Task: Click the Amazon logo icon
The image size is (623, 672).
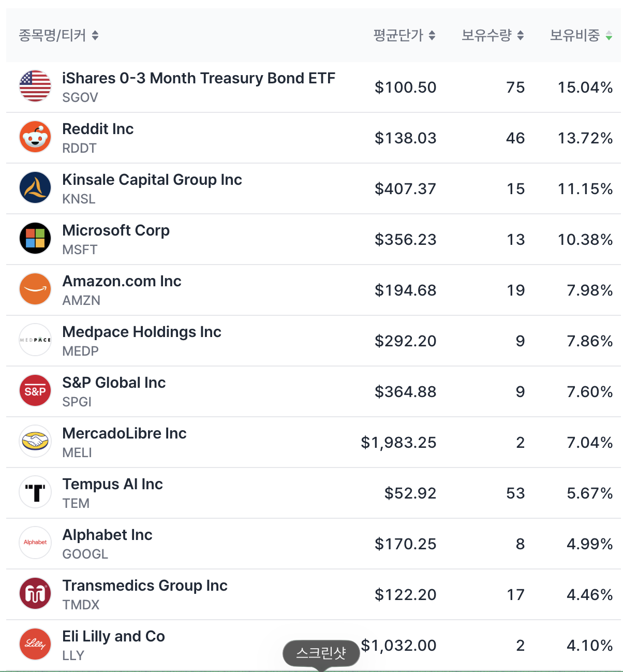Action: [x=35, y=289]
